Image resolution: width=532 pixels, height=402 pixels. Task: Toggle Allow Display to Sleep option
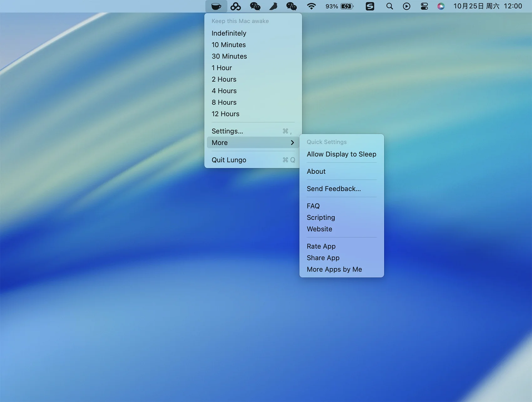click(341, 154)
